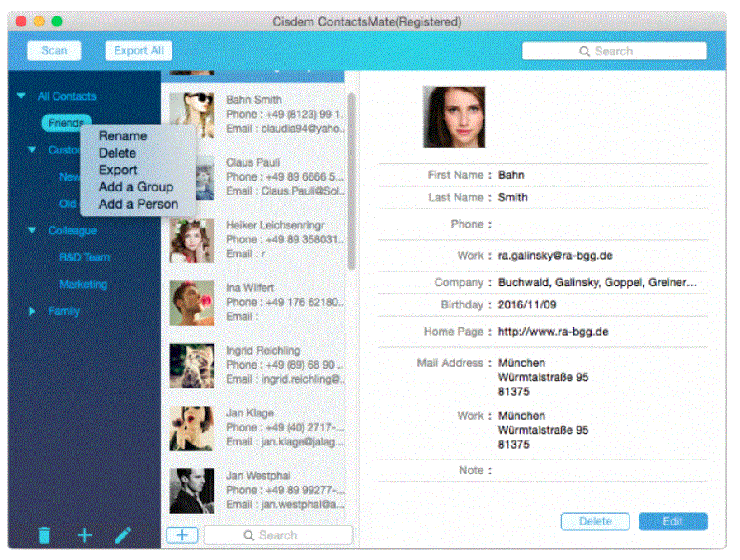Click the Jan Westphal name text
Viewport: 740px width, 560px height.
pos(258,476)
